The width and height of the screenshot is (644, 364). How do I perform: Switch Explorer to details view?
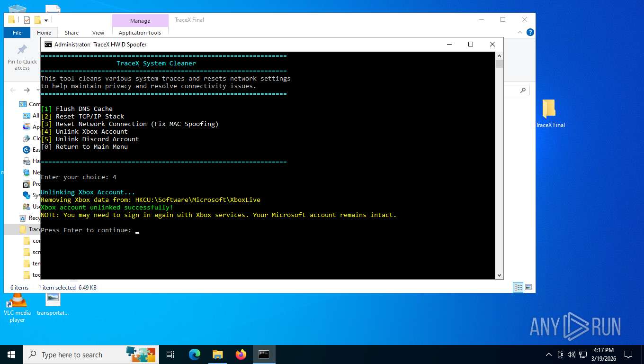[x=519, y=287]
